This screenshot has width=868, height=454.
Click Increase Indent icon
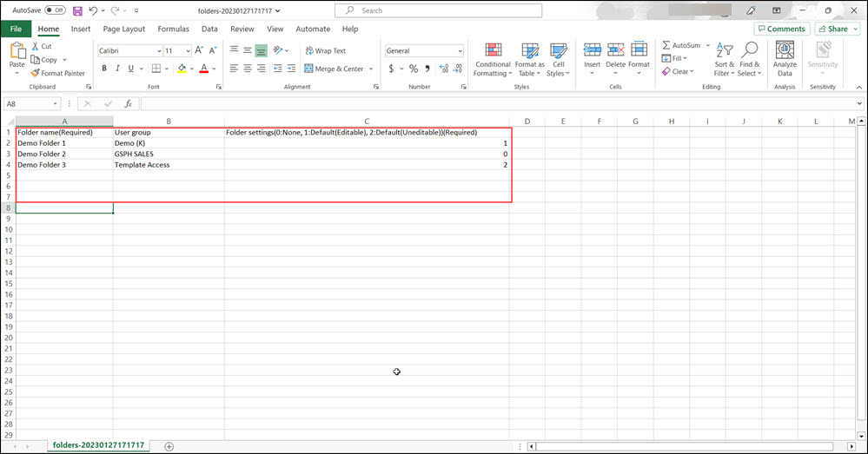tap(292, 69)
